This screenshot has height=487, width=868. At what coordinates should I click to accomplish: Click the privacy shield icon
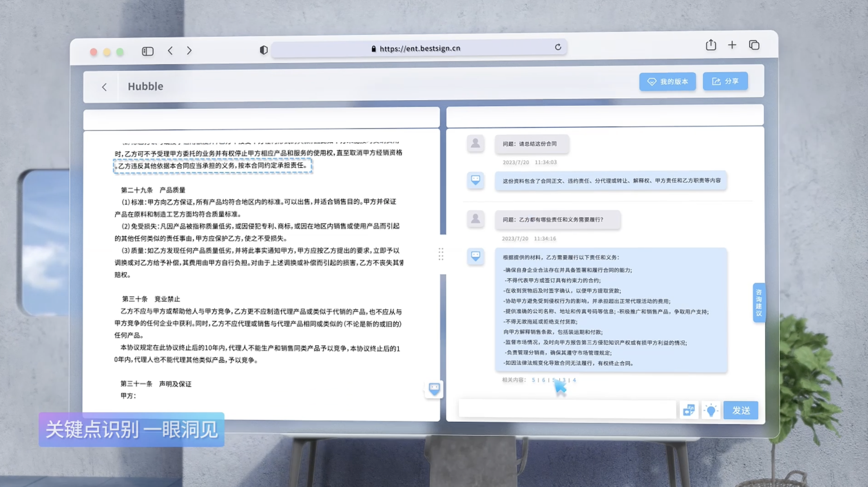pos(264,50)
